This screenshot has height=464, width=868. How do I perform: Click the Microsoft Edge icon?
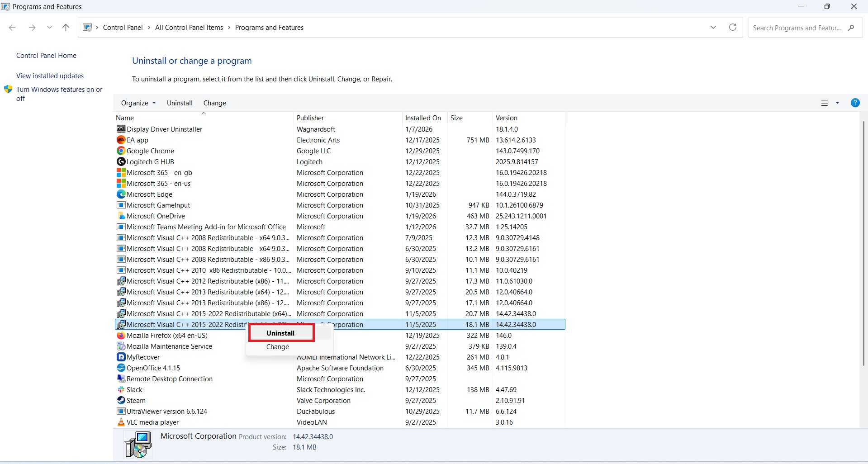[121, 194]
